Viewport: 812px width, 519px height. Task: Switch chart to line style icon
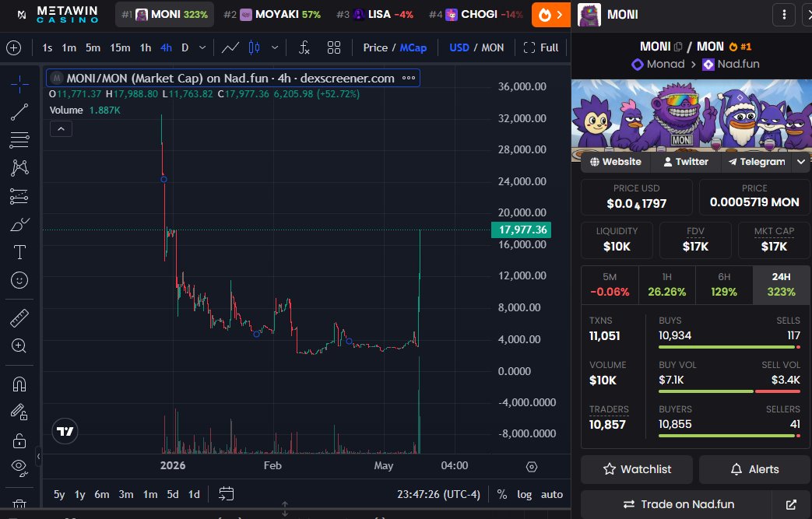point(230,47)
